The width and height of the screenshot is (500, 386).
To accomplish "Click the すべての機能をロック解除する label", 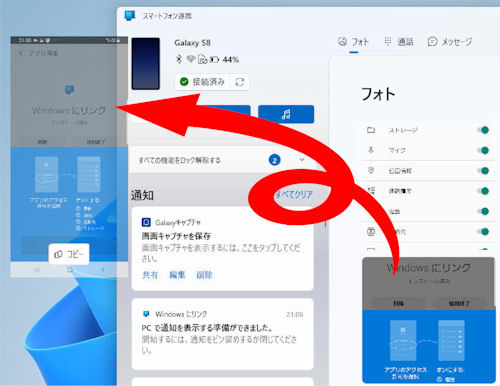I will [x=180, y=160].
